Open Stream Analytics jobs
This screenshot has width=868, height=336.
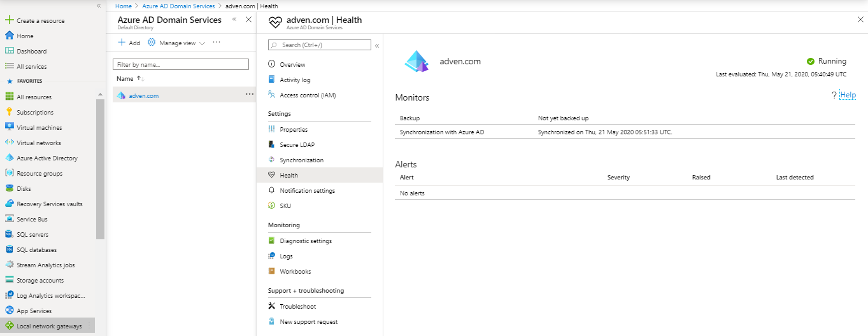pyautogui.click(x=46, y=265)
